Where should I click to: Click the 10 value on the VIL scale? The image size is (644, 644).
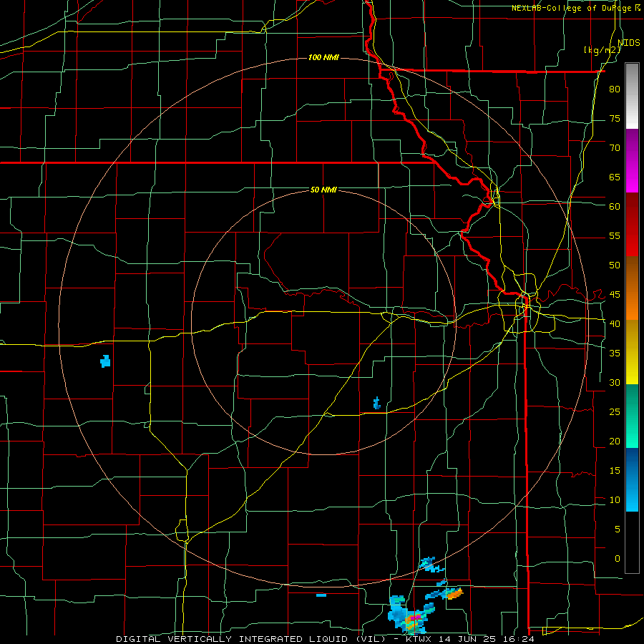[x=615, y=500]
